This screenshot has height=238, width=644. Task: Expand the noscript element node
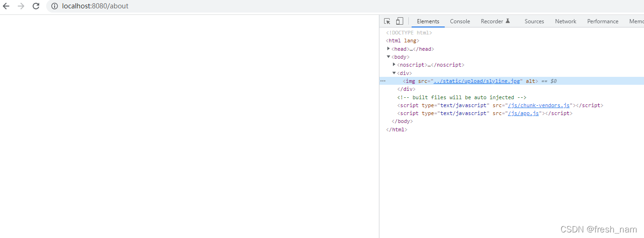394,65
